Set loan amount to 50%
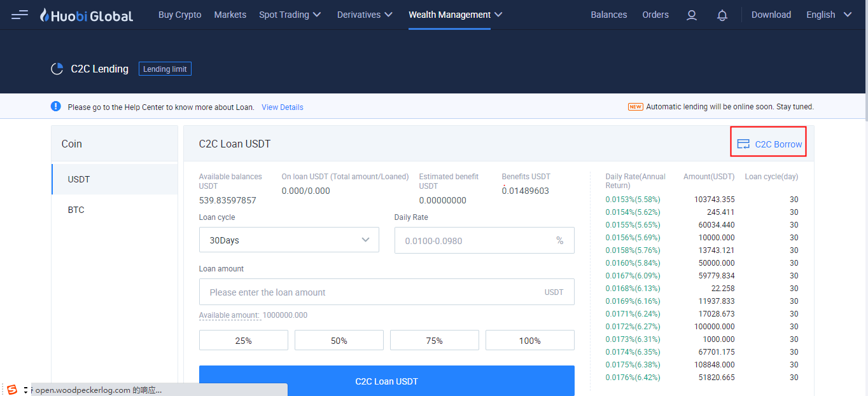This screenshot has width=868, height=396. coord(339,340)
